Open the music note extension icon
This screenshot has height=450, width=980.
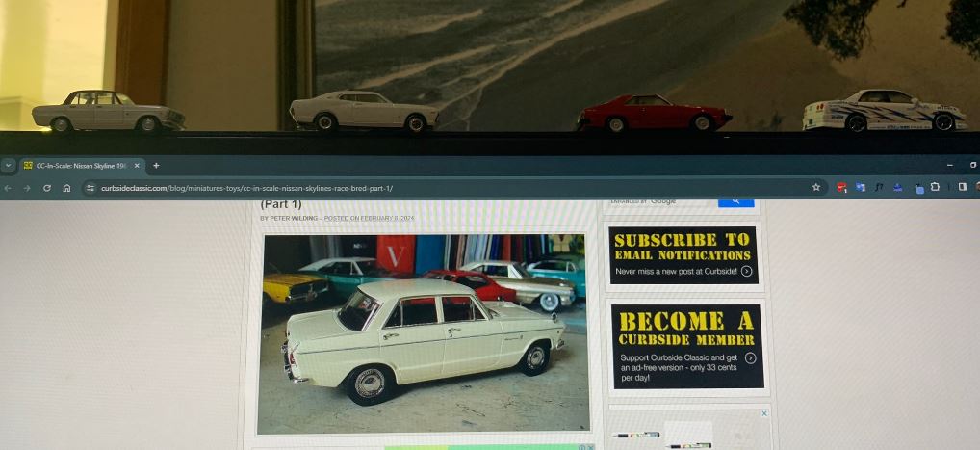coord(879,187)
